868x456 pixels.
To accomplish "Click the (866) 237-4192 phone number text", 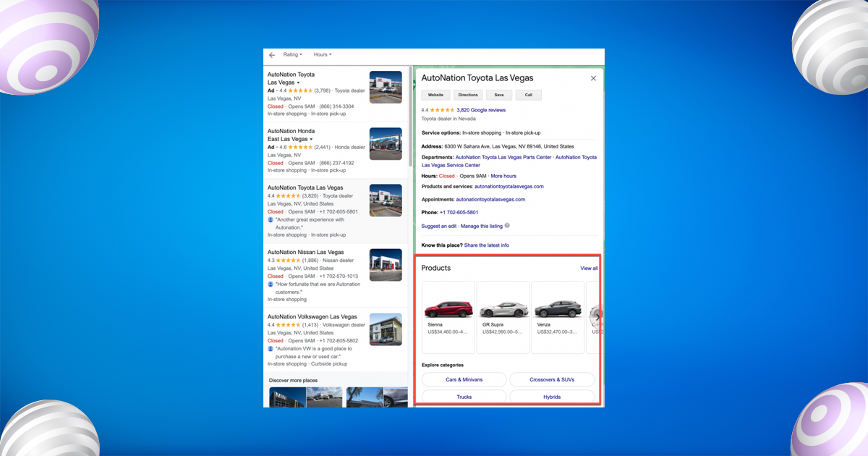I will click(x=337, y=163).
